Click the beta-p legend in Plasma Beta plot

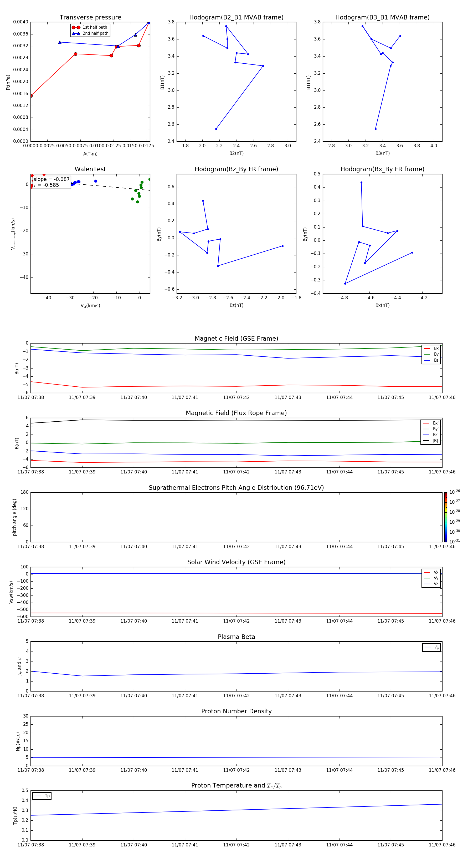(431, 647)
